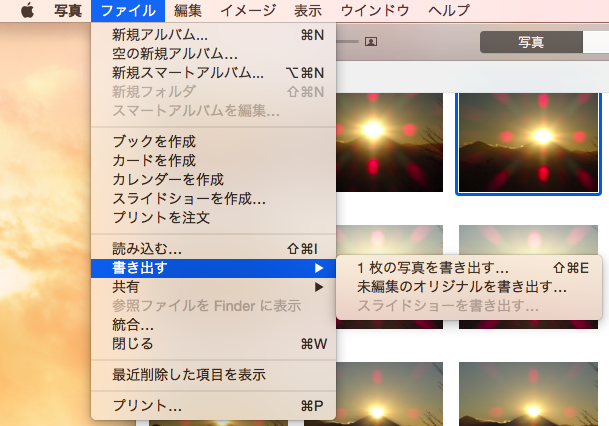Select the blue-outlined sunrise photo thumbnail
This screenshot has width=609, height=426.
coord(528,143)
